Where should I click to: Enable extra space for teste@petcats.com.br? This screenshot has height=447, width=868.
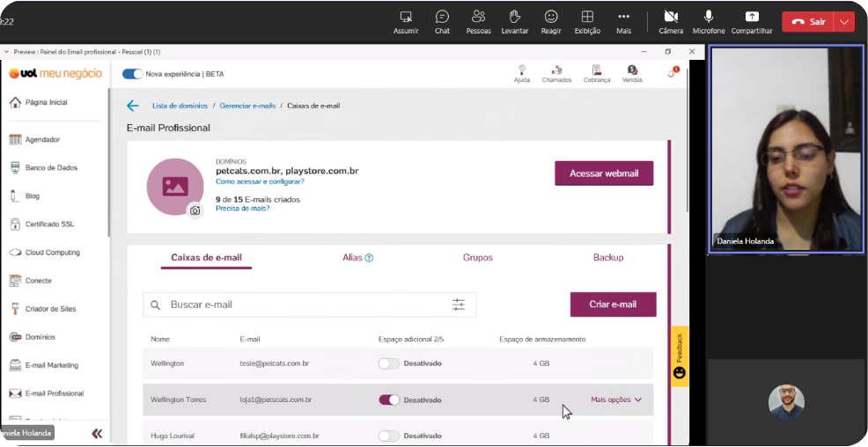click(x=388, y=363)
